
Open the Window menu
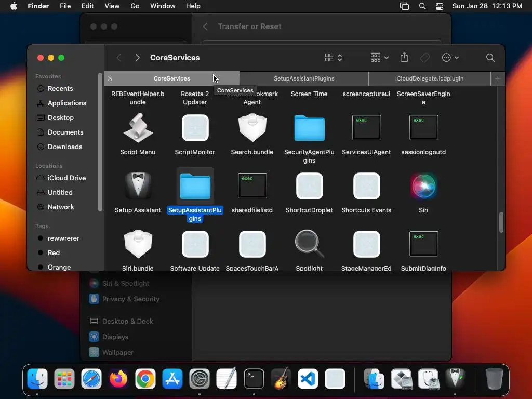[x=163, y=6]
